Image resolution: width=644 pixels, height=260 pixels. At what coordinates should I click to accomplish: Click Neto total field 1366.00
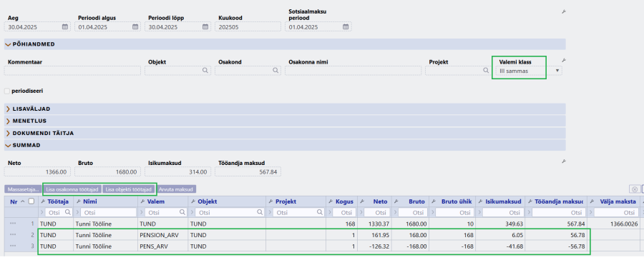click(x=38, y=172)
